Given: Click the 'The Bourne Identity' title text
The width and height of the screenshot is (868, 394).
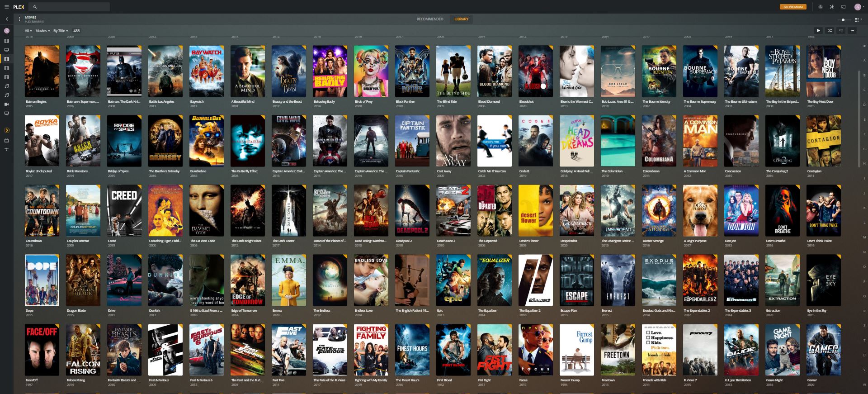Looking at the screenshot, I should pos(656,102).
